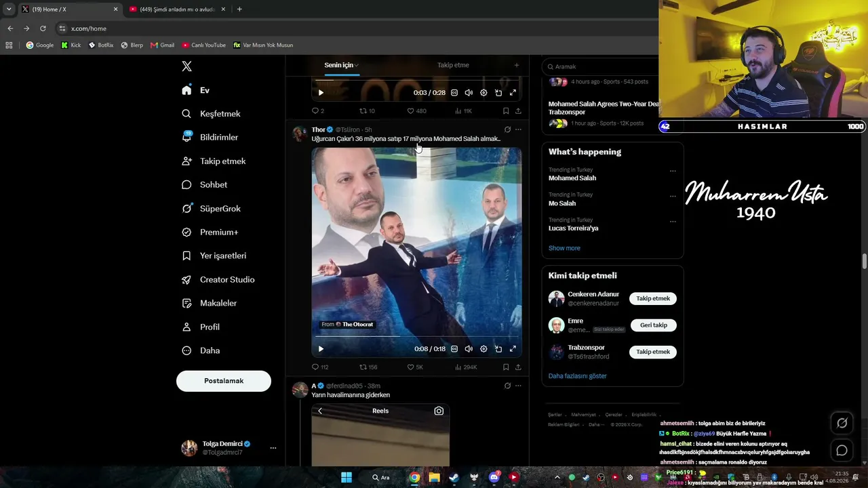Screen dimensions: 868x488
Task: Open Discord from the taskbar
Action: click(x=494, y=477)
